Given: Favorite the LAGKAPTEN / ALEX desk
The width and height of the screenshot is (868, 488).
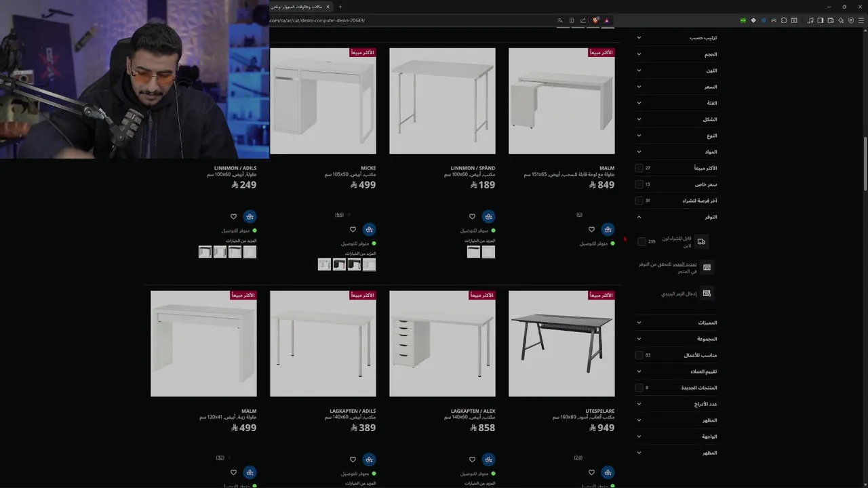Looking at the screenshot, I should (x=472, y=460).
